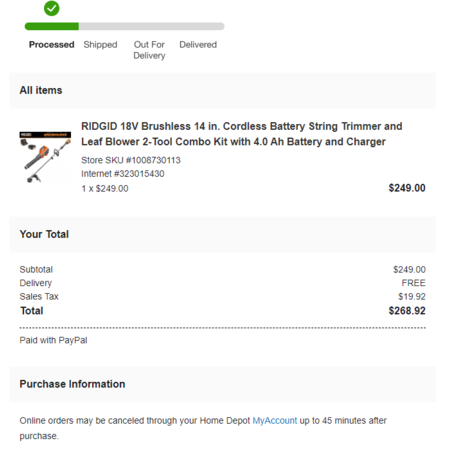This screenshot has height=450, width=450.
Task: Click the order progress bar
Action: pos(124,26)
